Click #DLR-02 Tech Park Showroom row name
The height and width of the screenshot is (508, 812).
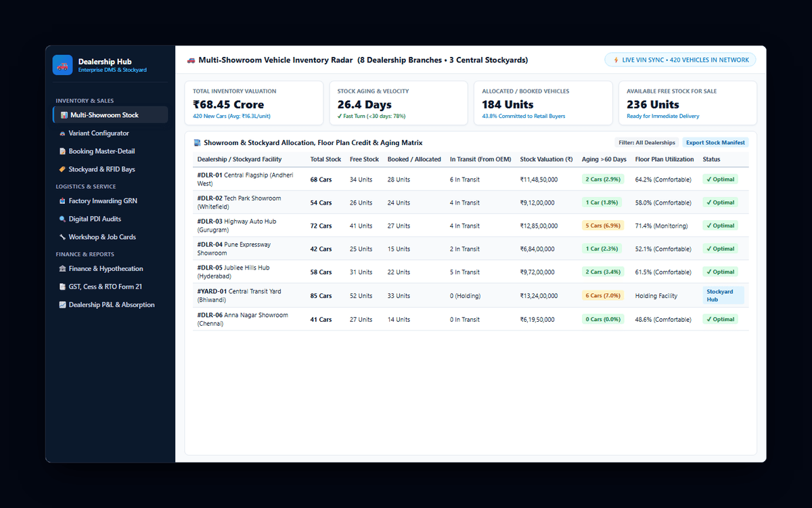(x=239, y=203)
